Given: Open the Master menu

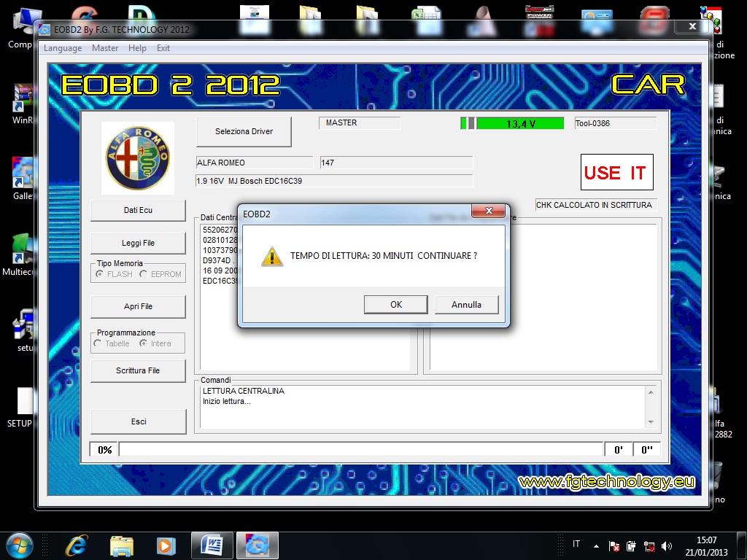Looking at the screenshot, I should point(105,48).
